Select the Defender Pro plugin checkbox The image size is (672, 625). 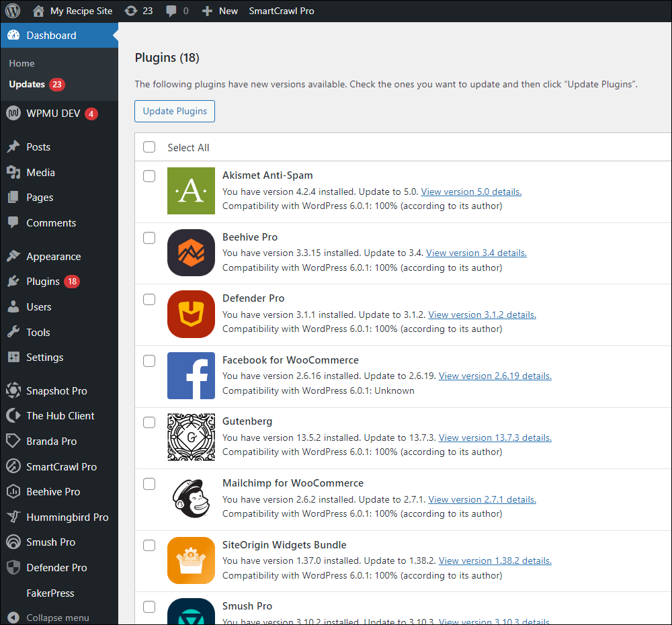point(149,299)
